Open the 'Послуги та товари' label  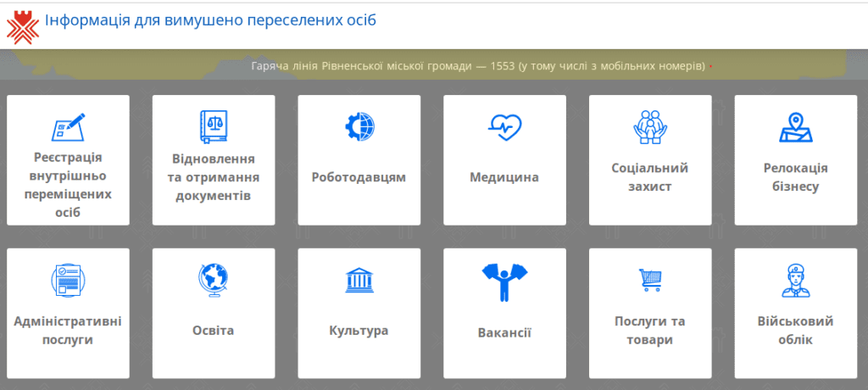650,331
